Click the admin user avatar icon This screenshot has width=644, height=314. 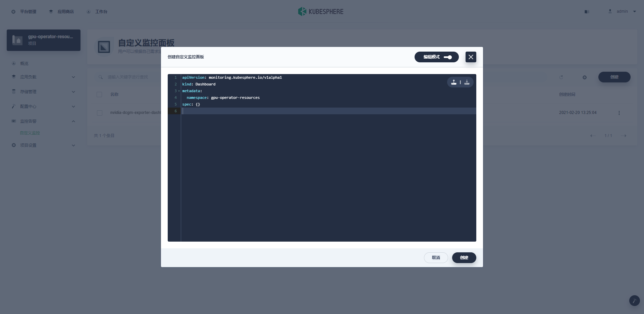(x=610, y=11)
